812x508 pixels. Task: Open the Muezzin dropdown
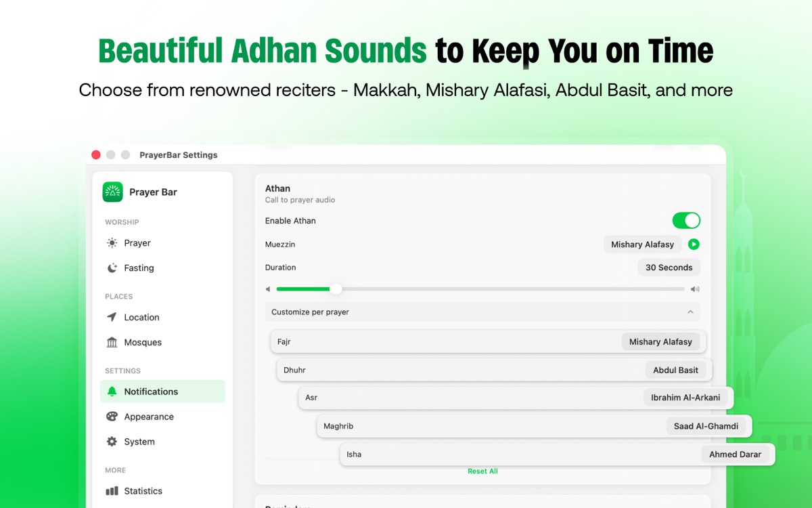pyautogui.click(x=642, y=245)
